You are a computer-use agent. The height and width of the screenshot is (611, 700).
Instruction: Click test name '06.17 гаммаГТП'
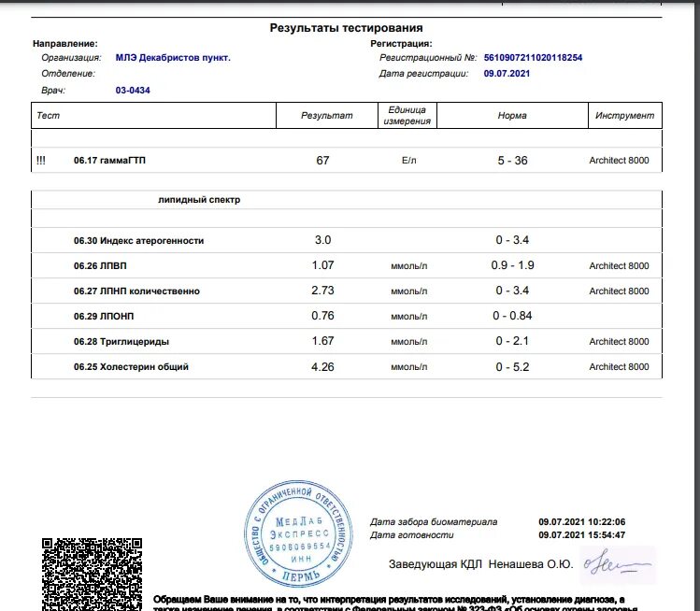pyautogui.click(x=109, y=161)
